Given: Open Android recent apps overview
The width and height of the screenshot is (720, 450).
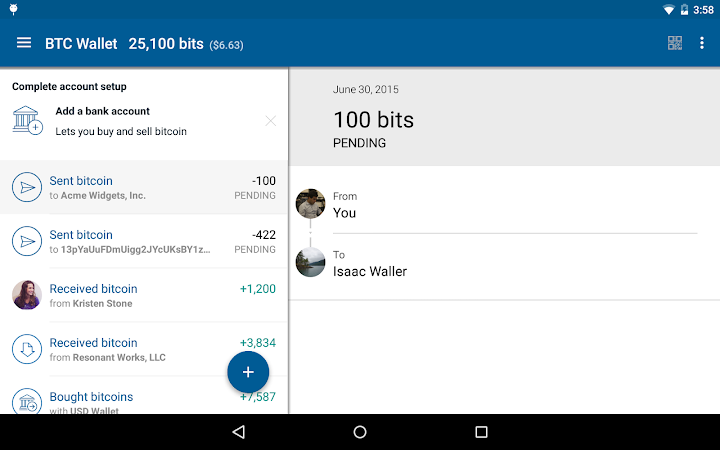Looking at the screenshot, I should pos(481,432).
